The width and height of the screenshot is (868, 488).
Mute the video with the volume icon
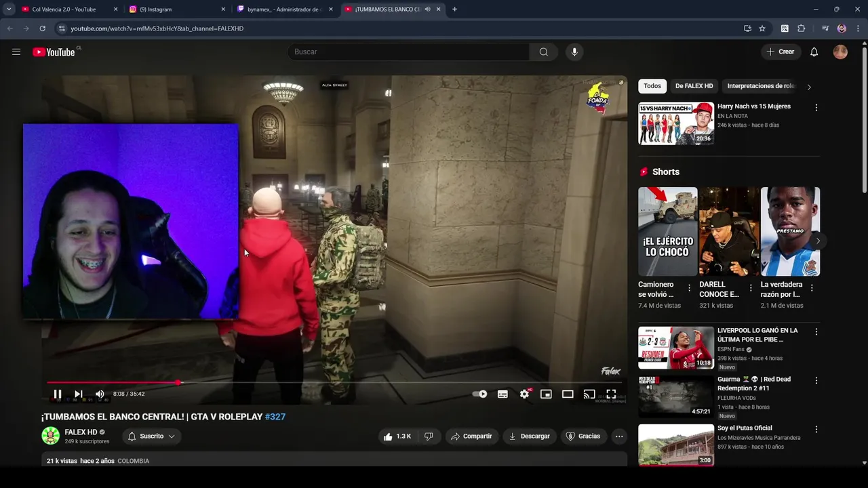tap(100, 394)
